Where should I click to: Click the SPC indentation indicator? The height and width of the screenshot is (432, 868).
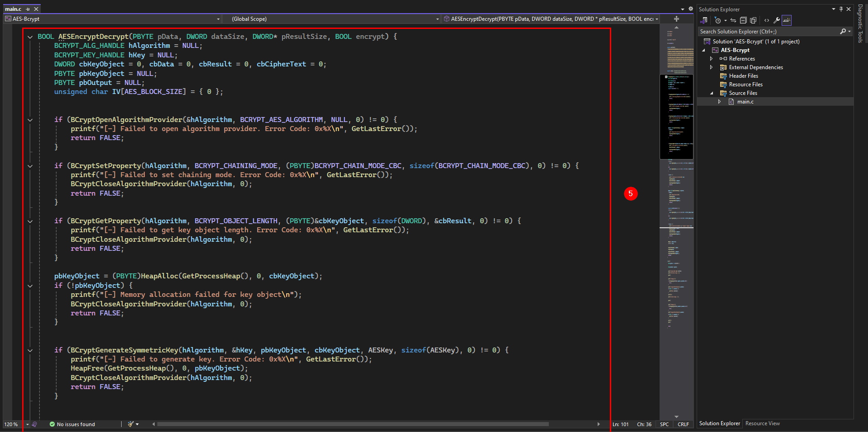[x=664, y=424]
